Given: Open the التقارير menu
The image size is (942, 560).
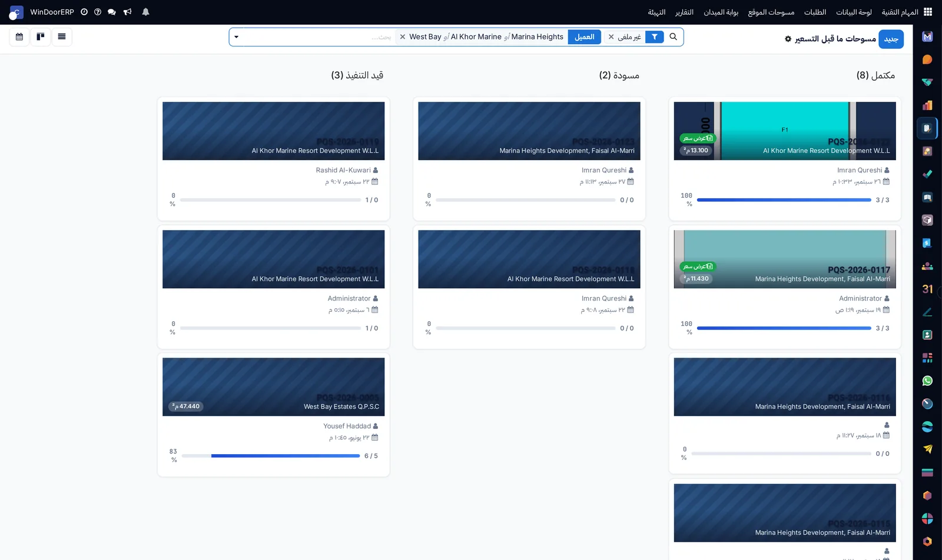Looking at the screenshot, I should pyautogui.click(x=684, y=12).
